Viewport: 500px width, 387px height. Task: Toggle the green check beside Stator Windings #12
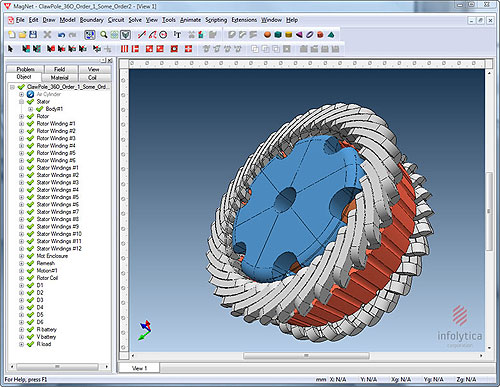coord(30,248)
